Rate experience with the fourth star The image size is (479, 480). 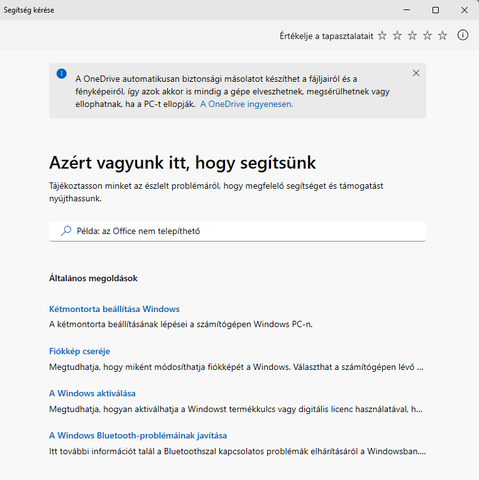427,35
